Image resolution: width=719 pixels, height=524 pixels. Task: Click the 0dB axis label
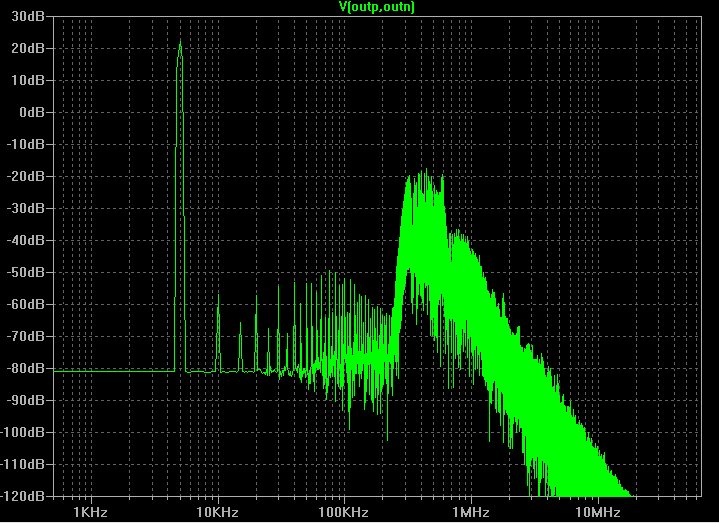click(x=31, y=112)
